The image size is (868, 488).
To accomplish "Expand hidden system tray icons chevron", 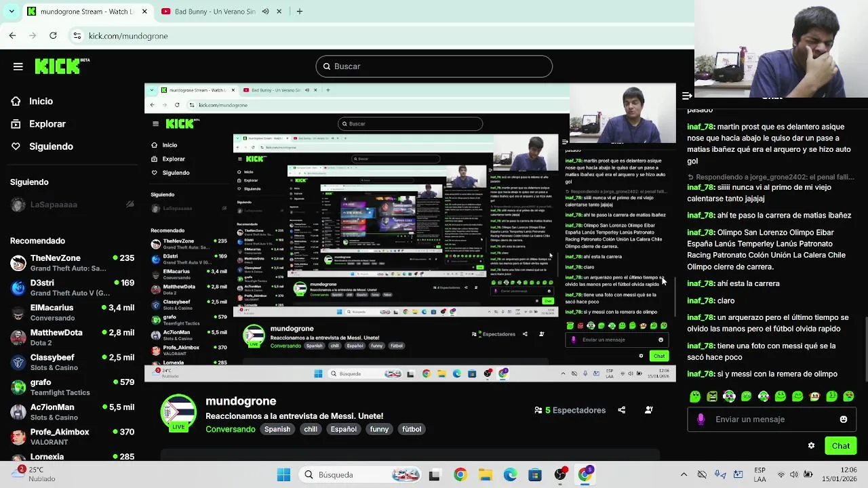I will coord(684,475).
